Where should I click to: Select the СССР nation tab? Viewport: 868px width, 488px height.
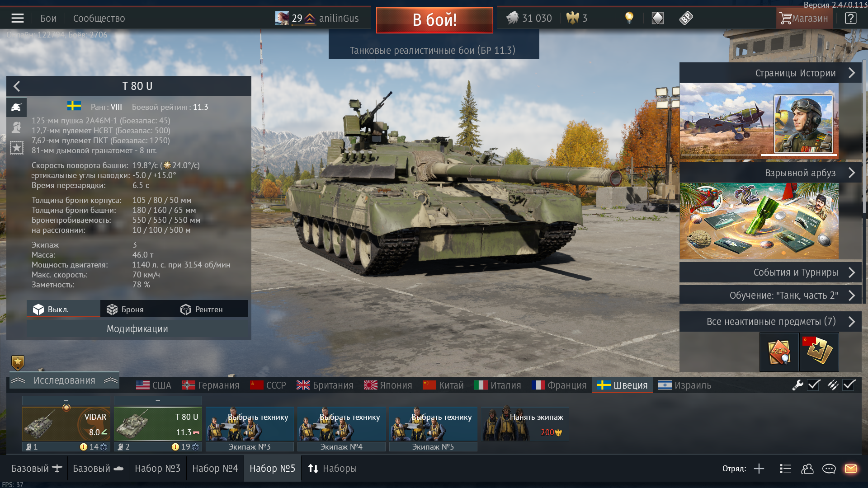click(268, 385)
